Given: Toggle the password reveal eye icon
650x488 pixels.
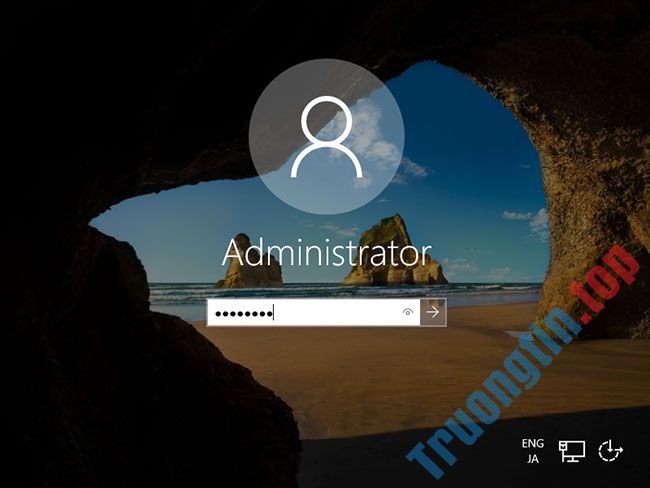Looking at the screenshot, I should click(408, 312).
